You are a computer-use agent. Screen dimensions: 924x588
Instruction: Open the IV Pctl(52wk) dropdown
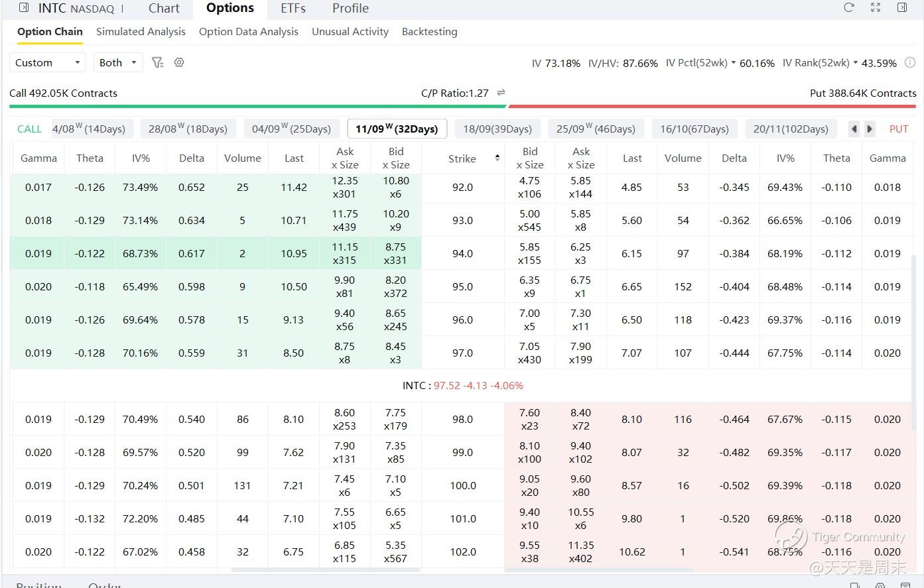pyautogui.click(x=733, y=63)
